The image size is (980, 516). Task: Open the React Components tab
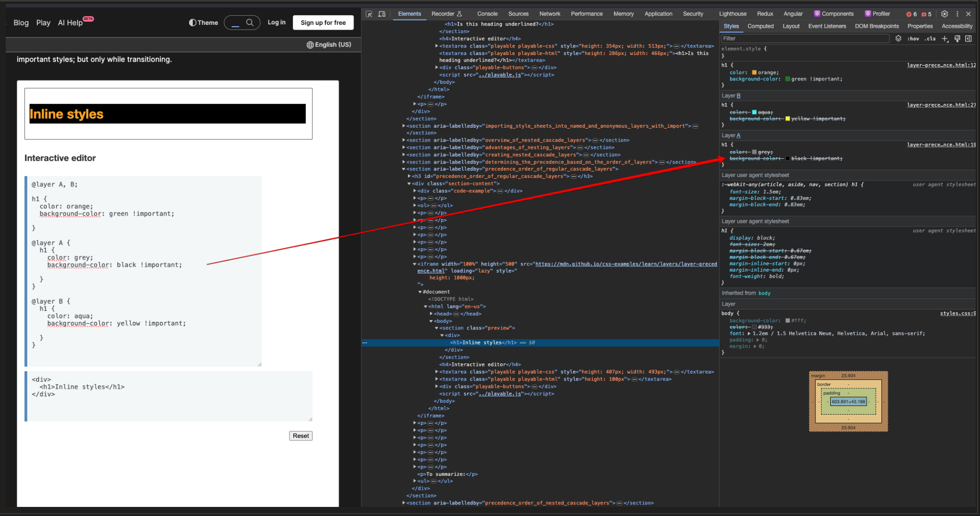(x=834, y=14)
